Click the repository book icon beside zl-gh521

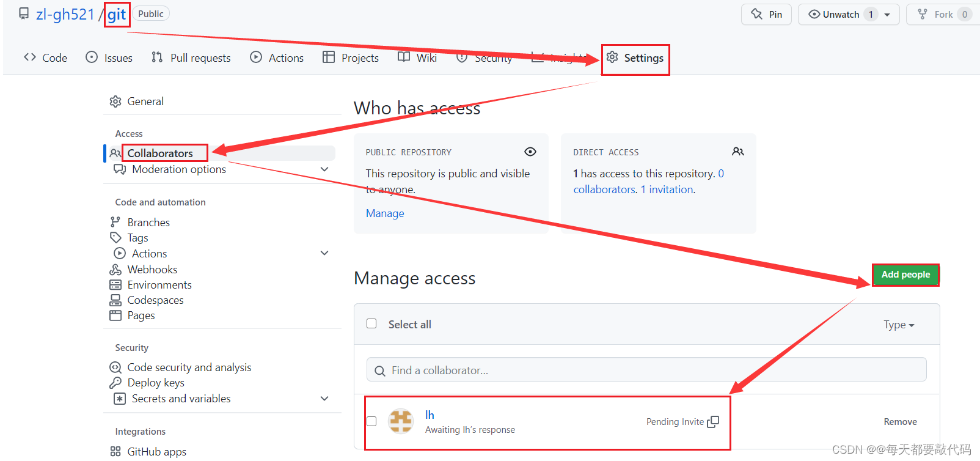24,13
